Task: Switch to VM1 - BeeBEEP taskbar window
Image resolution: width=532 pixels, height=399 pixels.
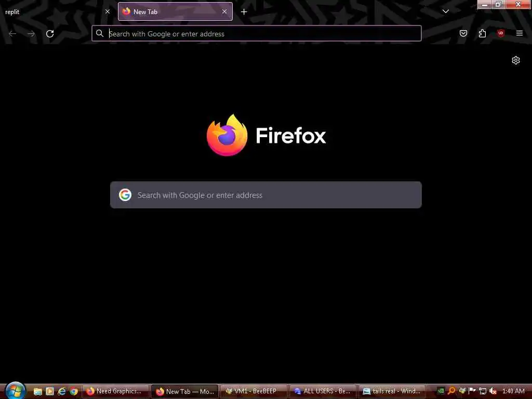Action: [x=254, y=392]
